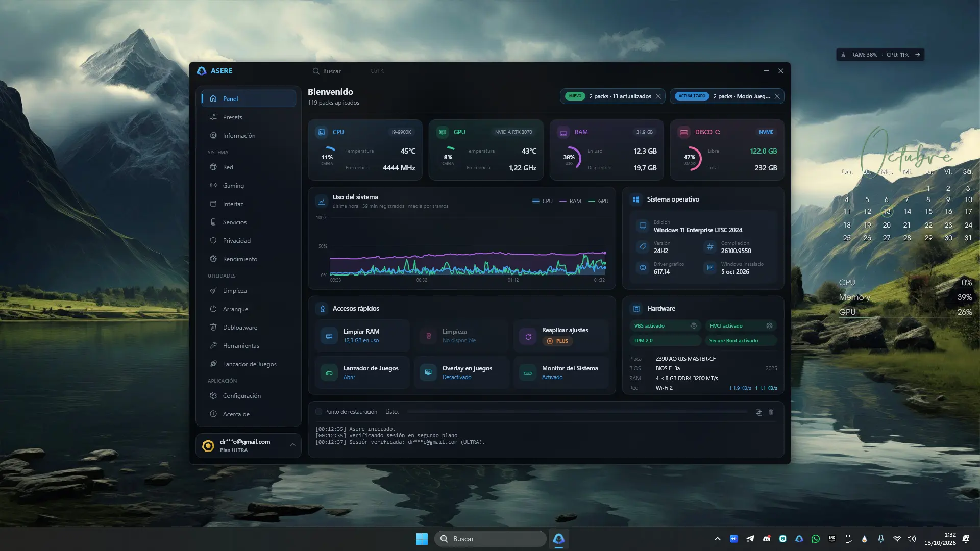Click Reaplicar ajustes quick action
This screenshot has height=551, width=980.
click(561, 336)
